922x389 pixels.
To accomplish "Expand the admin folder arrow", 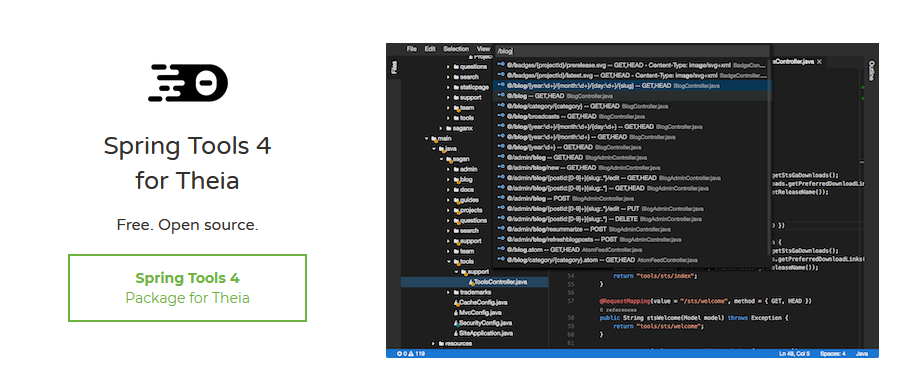I will click(x=449, y=169).
